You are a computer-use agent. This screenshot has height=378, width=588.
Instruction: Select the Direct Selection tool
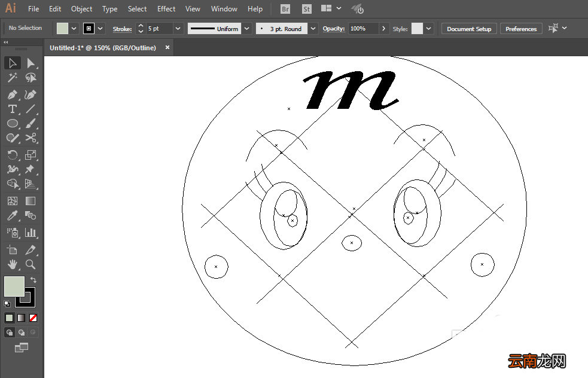[31, 63]
